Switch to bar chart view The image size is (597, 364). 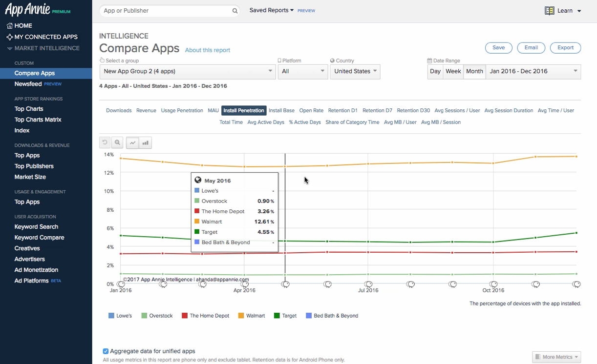[145, 142]
